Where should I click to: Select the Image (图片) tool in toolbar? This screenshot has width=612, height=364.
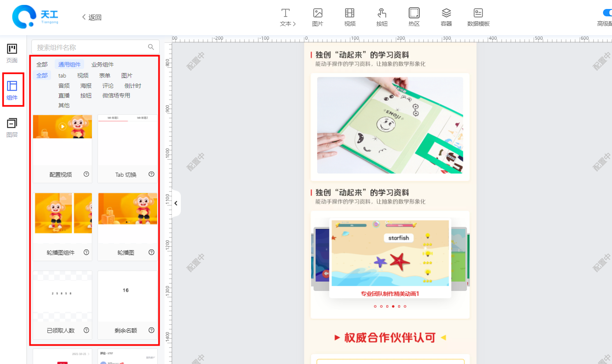[x=318, y=17]
